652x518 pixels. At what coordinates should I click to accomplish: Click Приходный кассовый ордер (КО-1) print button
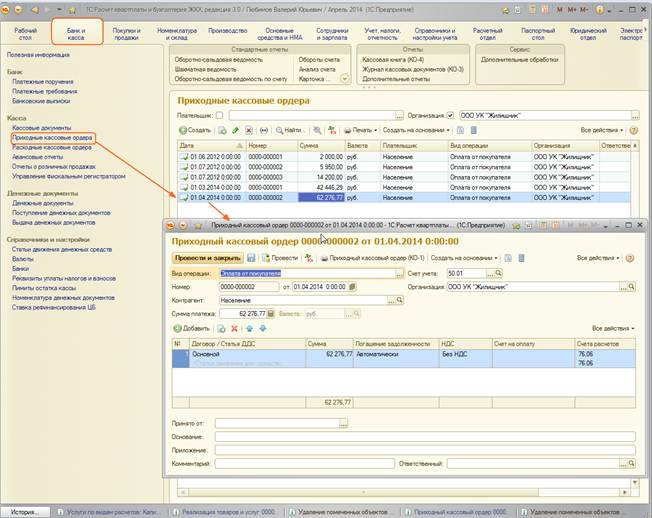pos(373,258)
